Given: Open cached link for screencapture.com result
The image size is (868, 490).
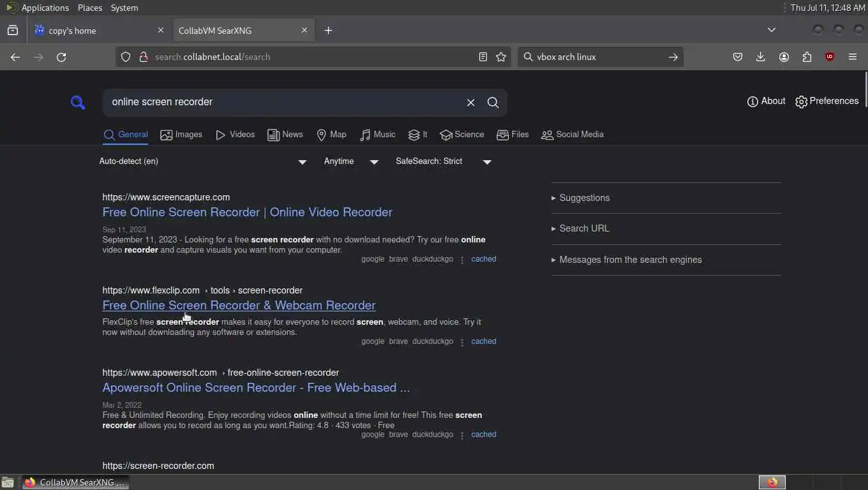Looking at the screenshot, I should [x=483, y=259].
